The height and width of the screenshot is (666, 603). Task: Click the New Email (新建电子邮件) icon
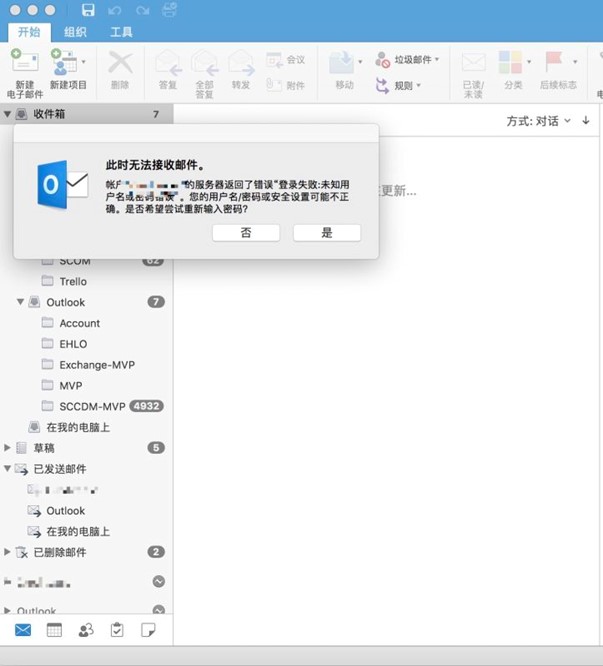tap(25, 62)
